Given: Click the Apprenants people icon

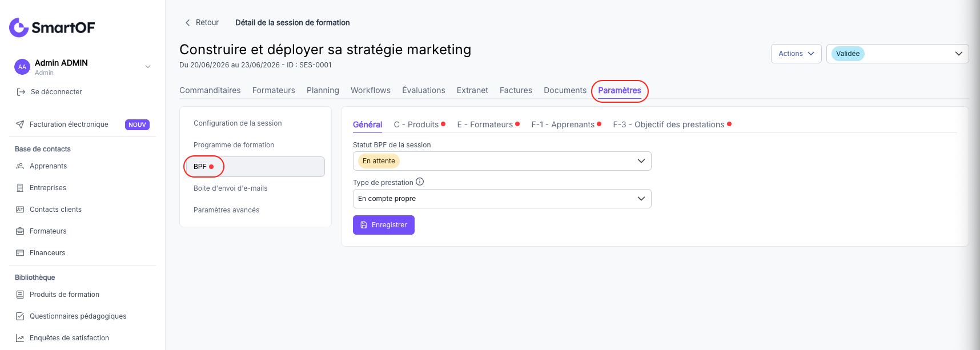Looking at the screenshot, I should 20,166.
